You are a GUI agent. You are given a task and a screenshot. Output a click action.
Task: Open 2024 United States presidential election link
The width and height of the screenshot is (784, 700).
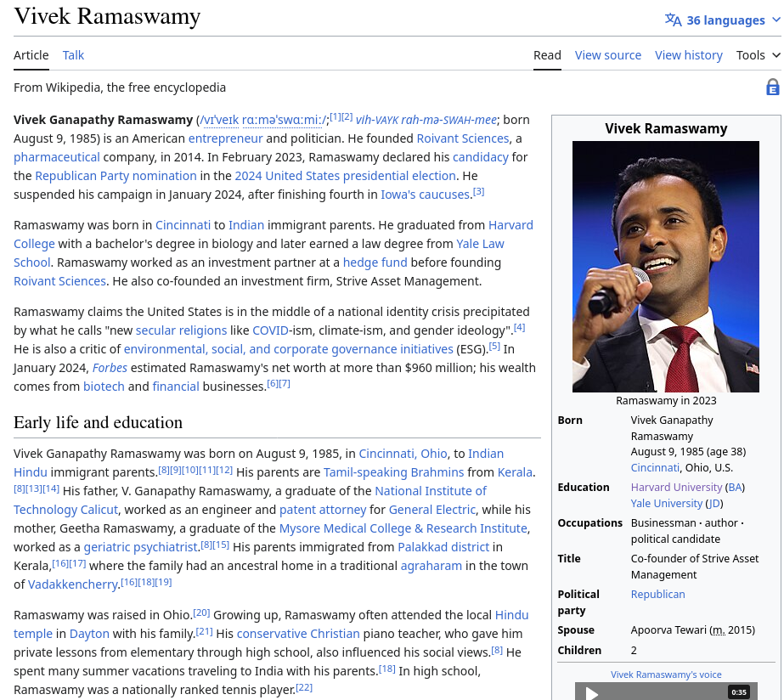pos(345,176)
